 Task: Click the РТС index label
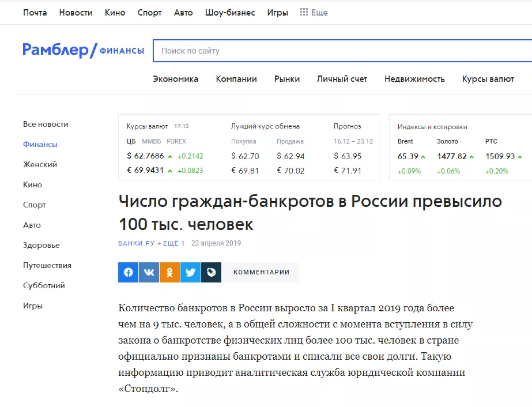pos(491,141)
